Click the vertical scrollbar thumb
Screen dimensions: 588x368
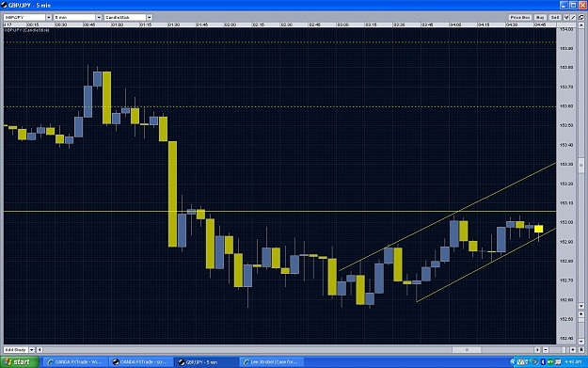(581, 165)
